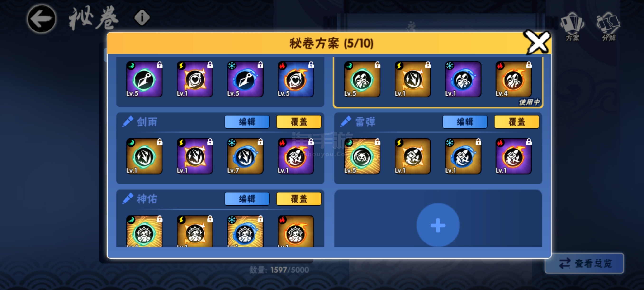Add a new plan with plus button
This screenshot has width=644, height=290.
438,225
